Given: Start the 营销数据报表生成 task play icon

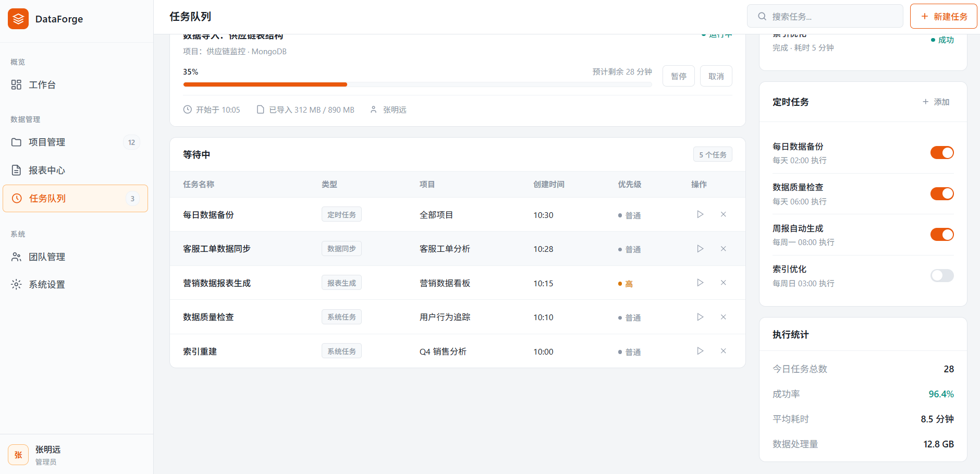Looking at the screenshot, I should (700, 283).
